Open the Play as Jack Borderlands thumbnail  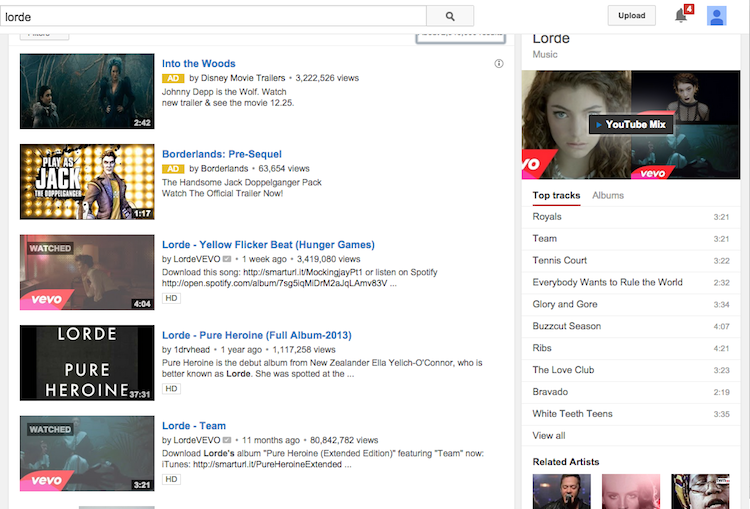[87, 182]
